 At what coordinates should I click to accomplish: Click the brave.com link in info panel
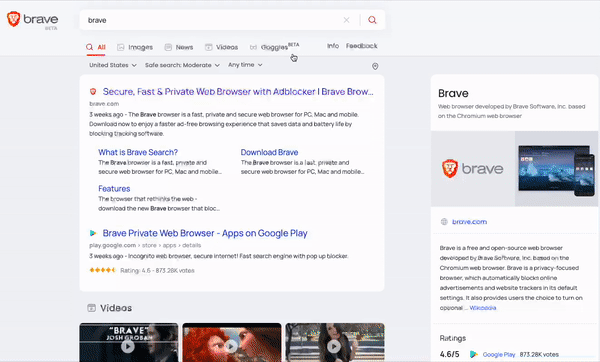coord(469,222)
